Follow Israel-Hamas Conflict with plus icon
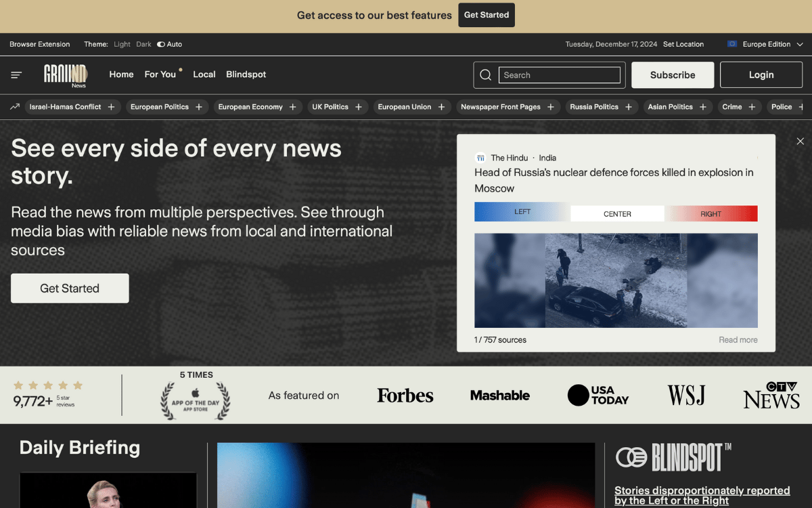This screenshot has height=508, width=812. pos(112,107)
